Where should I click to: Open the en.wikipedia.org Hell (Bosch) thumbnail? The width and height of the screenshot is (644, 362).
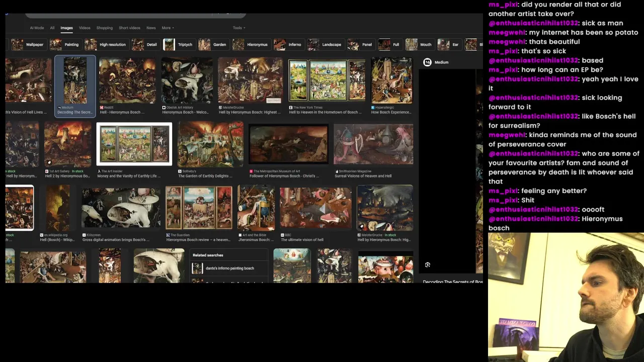(x=58, y=208)
